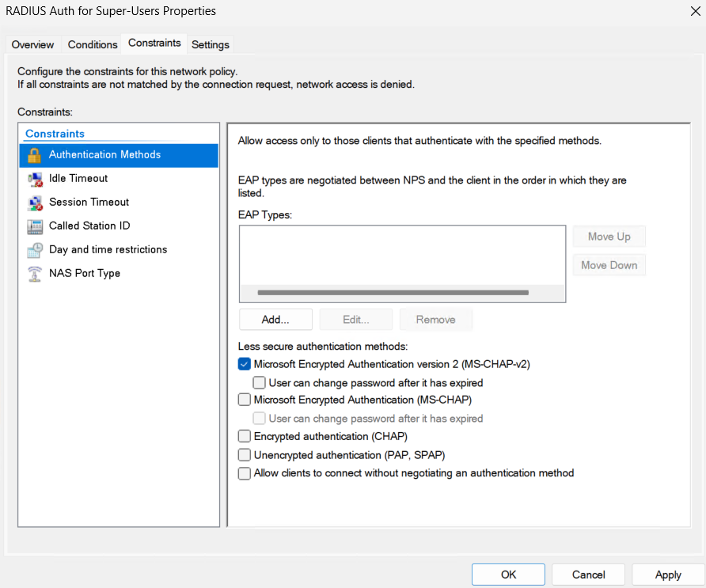The width and height of the screenshot is (706, 588).
Task: Switch to the Conditions tab
Action: [93, 44]
